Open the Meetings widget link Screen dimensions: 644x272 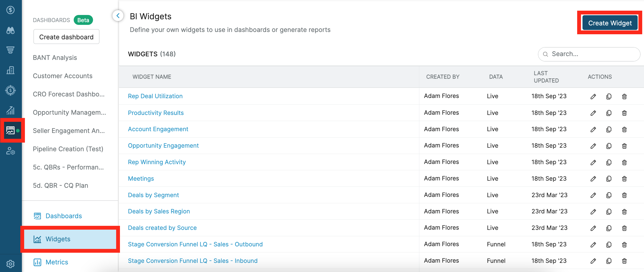(141, 179)
